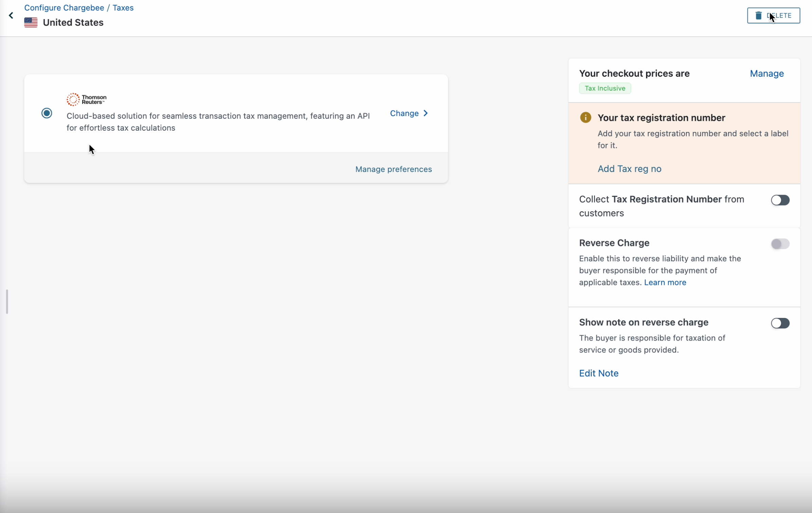Viewport: 812px width, 513px height.
Task: Click Manage checkout prices link
Action: click(767, 74)
